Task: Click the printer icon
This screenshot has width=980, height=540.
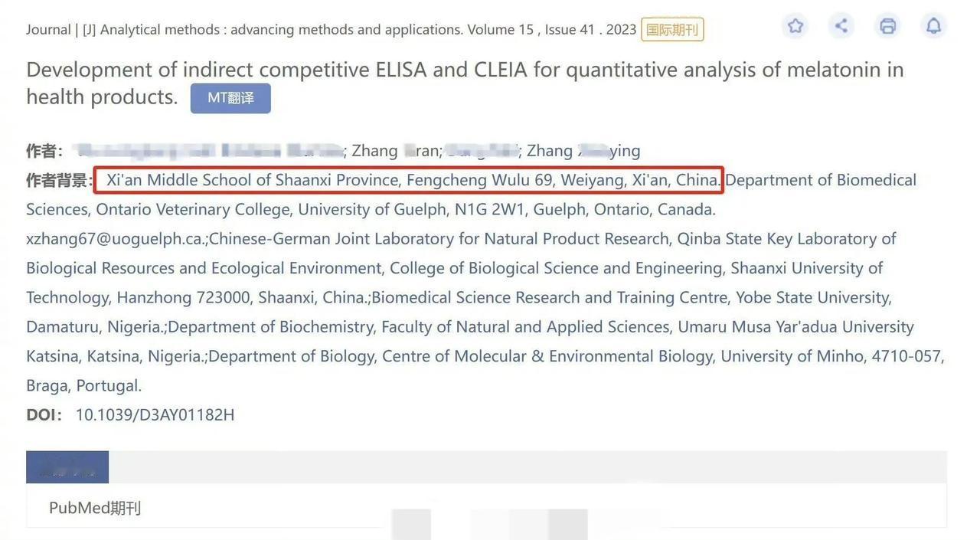Action: click(x=887, y=26)
